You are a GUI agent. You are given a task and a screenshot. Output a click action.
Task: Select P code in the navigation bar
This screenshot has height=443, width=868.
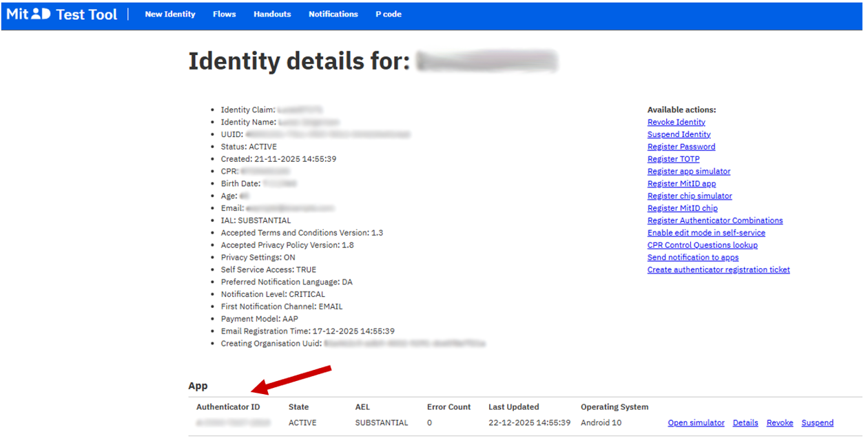coord(389,14)
